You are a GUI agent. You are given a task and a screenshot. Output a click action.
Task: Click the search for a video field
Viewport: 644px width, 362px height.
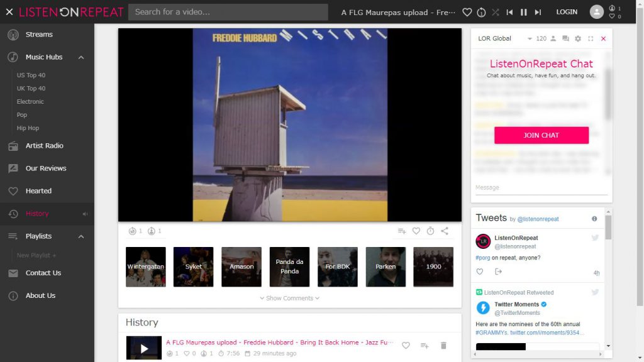point(228,12)
